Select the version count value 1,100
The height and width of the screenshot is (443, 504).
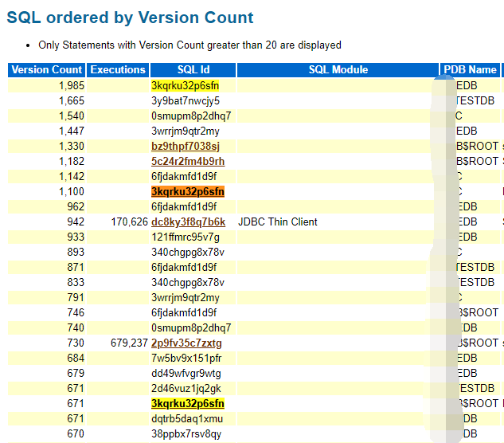coord(72,192)
